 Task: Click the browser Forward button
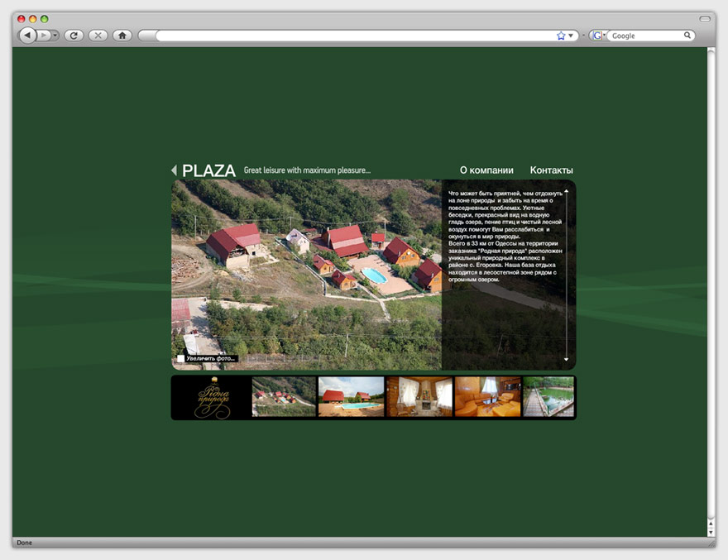pyautogui.click(x=44, y=36)
